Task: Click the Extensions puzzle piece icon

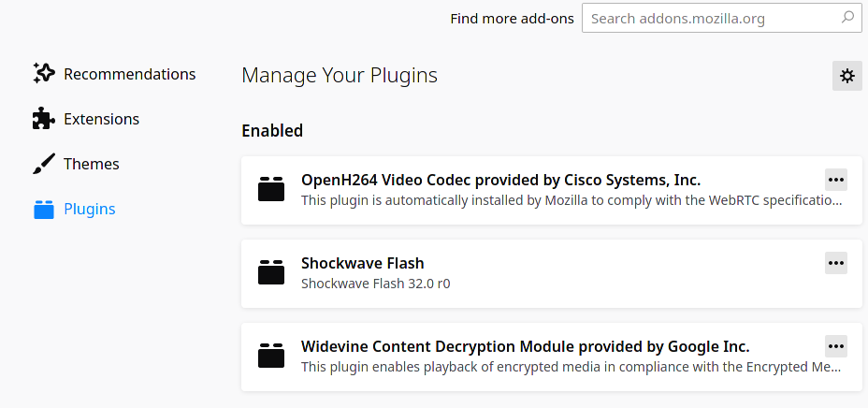Action: (44, 119)
